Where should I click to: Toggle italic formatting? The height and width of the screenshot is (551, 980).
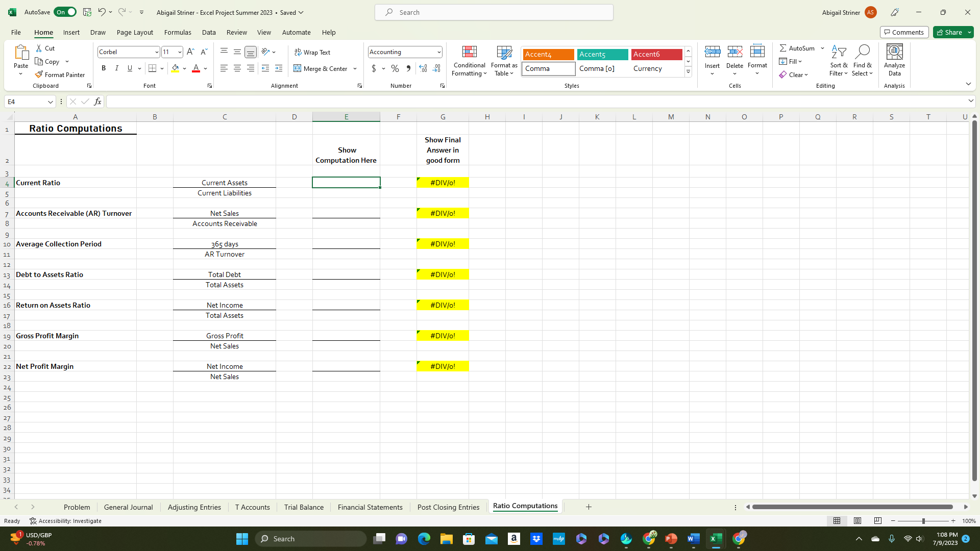(117, 68)
